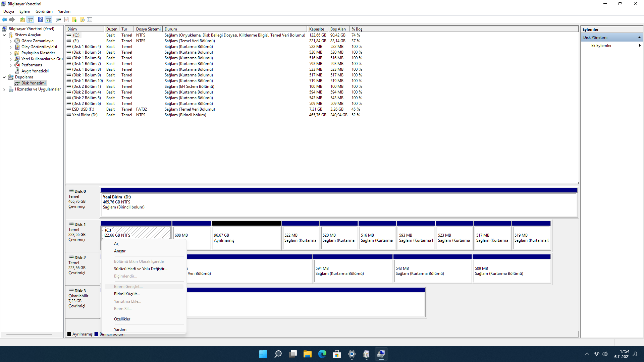Viewport: 644px width, 362px height.
Task: Select the 96,67 GB Ayrılmamış partition block
Action: click(x=246, y=238)
